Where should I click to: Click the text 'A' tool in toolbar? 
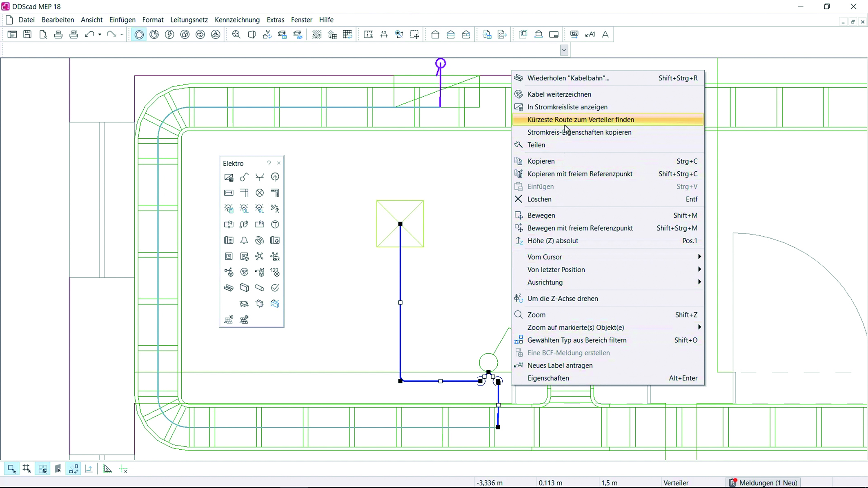tap(605, 34)
